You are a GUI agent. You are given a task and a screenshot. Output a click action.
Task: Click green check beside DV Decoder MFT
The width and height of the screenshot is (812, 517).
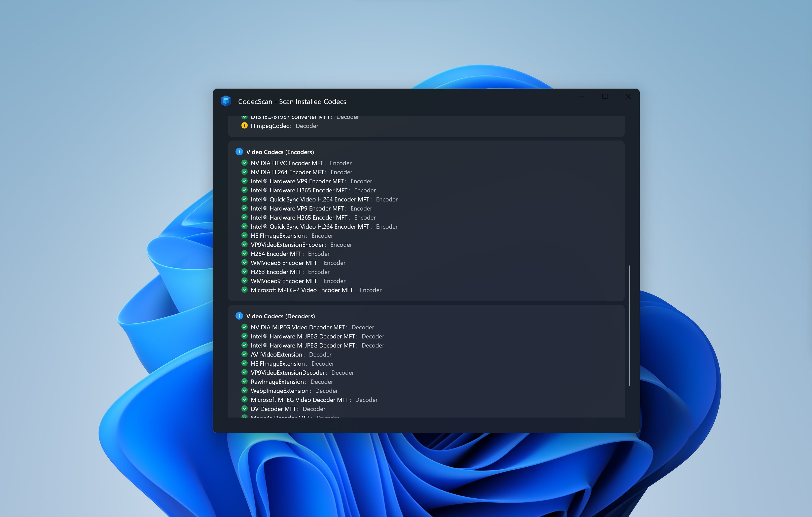click(x=245, y=408)
